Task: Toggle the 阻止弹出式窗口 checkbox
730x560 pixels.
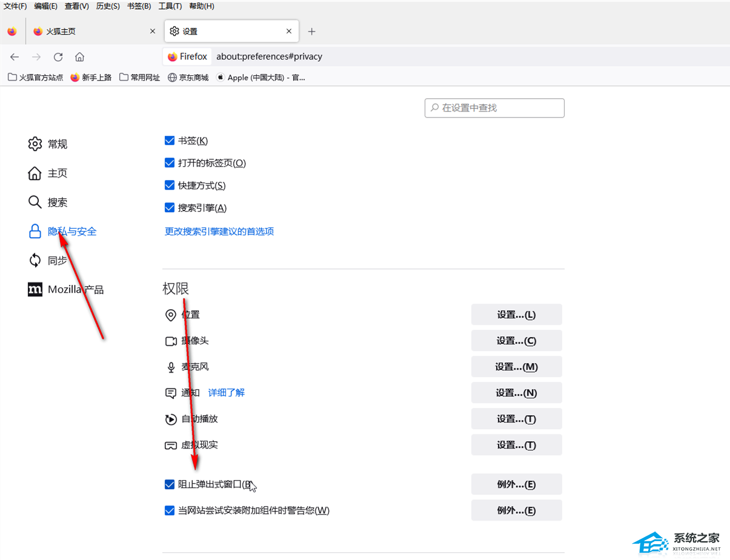Action: 170,484
